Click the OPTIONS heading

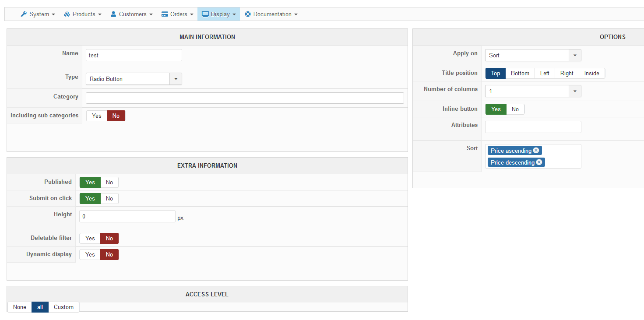click(x=612, y=37)
